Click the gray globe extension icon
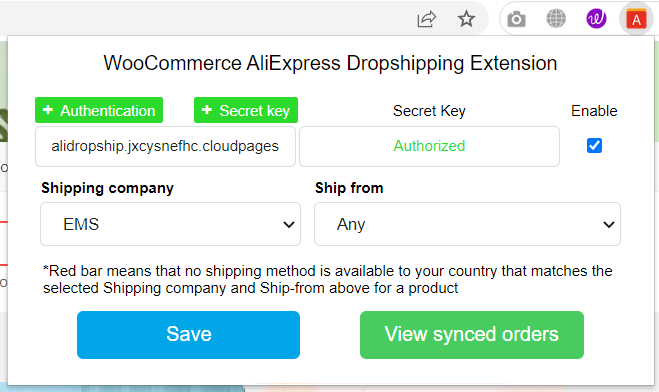This screenshot has width=659, height=392. (556, 19)
